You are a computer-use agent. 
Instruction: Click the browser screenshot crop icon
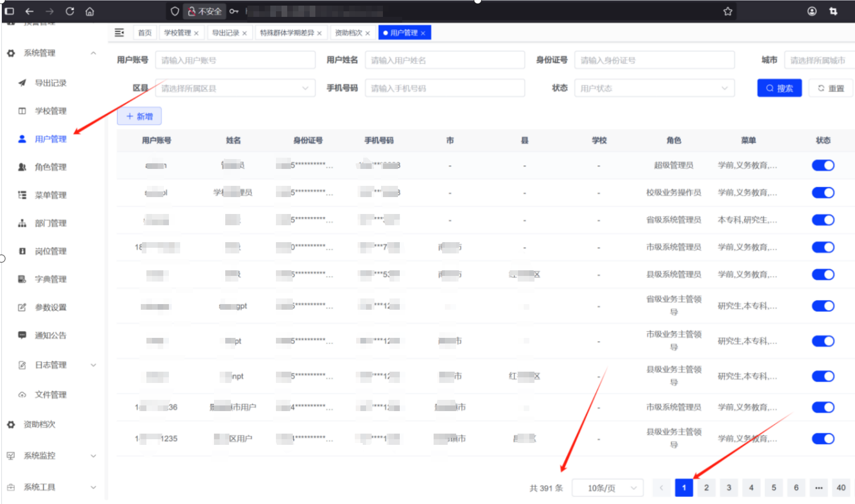(833, 11)
